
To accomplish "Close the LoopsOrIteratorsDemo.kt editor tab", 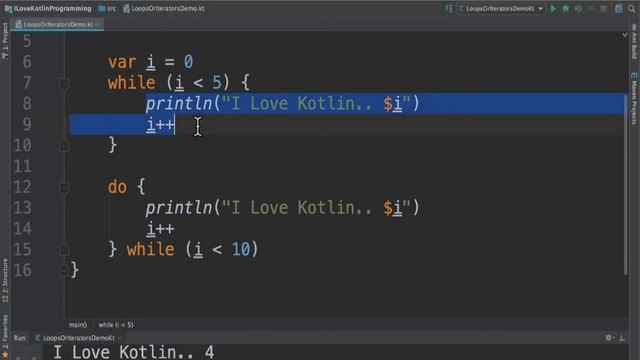I will click(98, 25).
